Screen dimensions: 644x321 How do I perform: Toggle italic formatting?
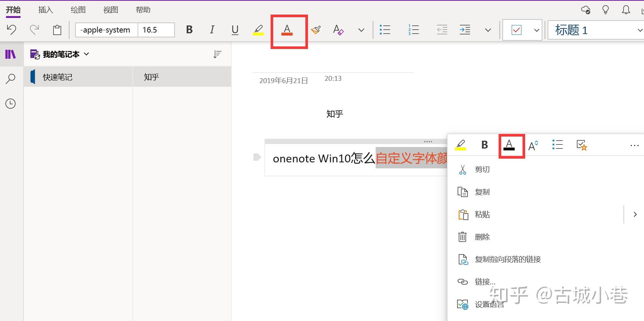click(x=212, y=30)
